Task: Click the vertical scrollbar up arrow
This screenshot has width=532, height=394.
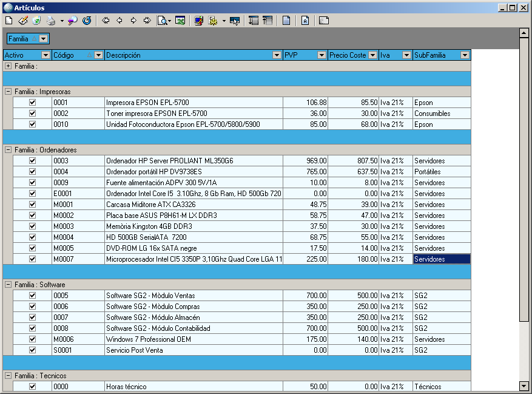Action: (x=524, y=33)
